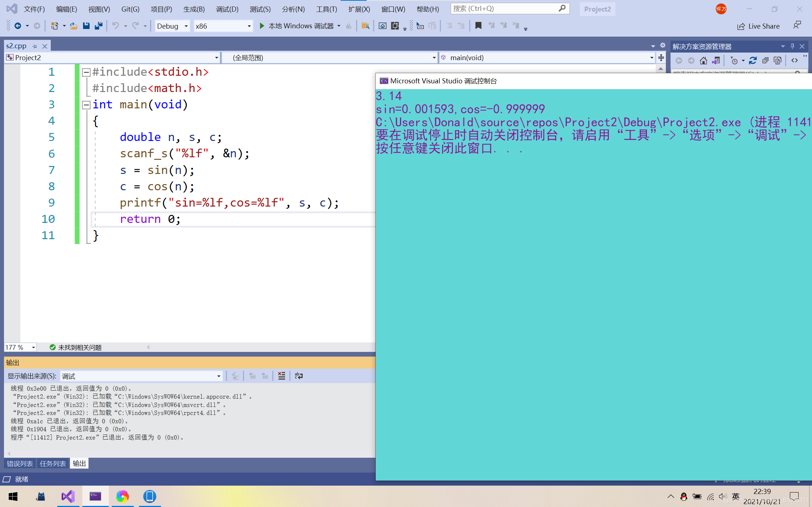
Task: Click the colorful browser icon in the taskbar
Action: tap(123, 496)
